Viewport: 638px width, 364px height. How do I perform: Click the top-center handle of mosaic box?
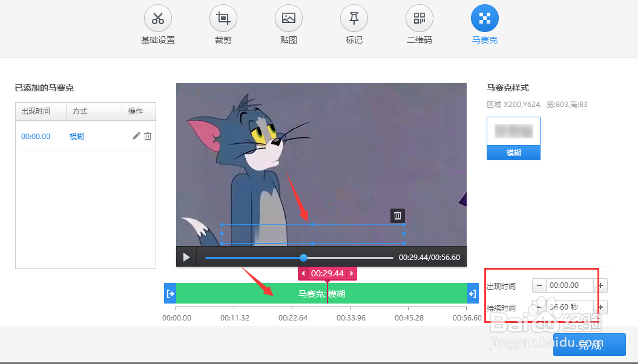(312, 224)
